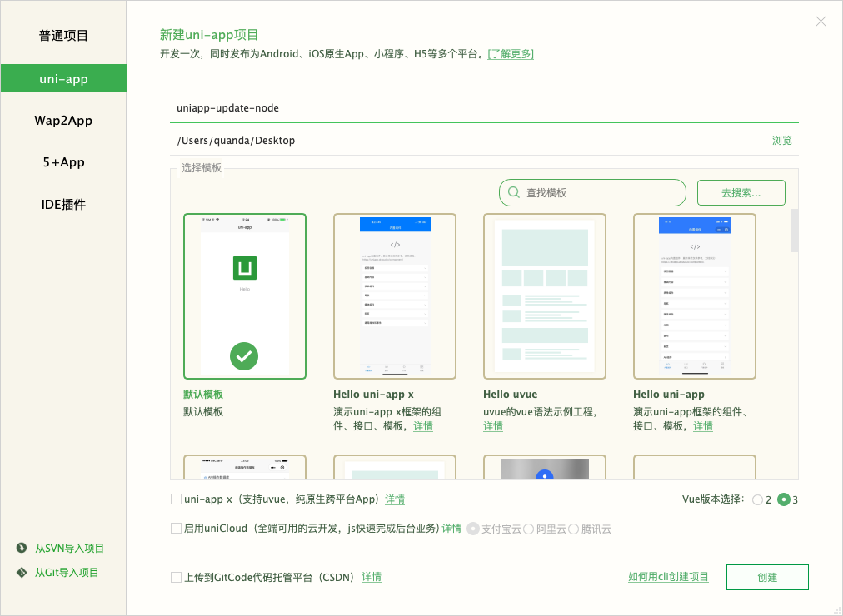Open 详情 link for Hello uvue
Viewport: 843px width, 616px height.
(x=493, y=426)
